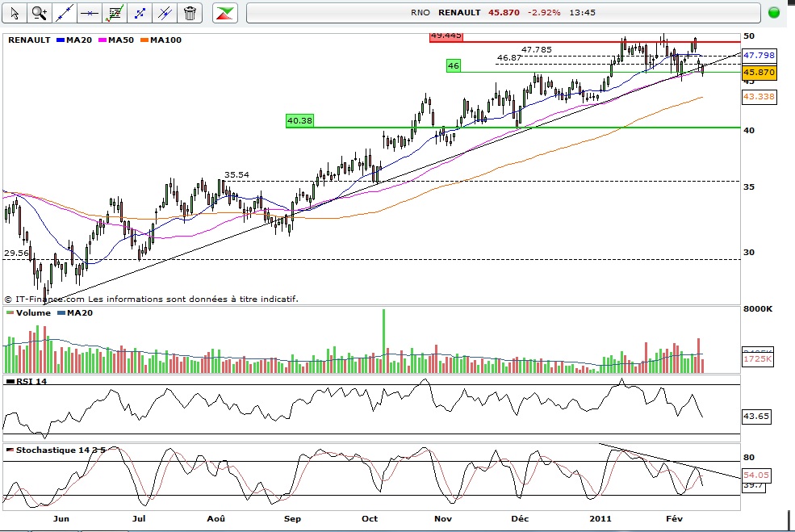The height and width of the screenshot is (532, 795).
Task: Click the Sep time axis label
Action: pos(292,519)
